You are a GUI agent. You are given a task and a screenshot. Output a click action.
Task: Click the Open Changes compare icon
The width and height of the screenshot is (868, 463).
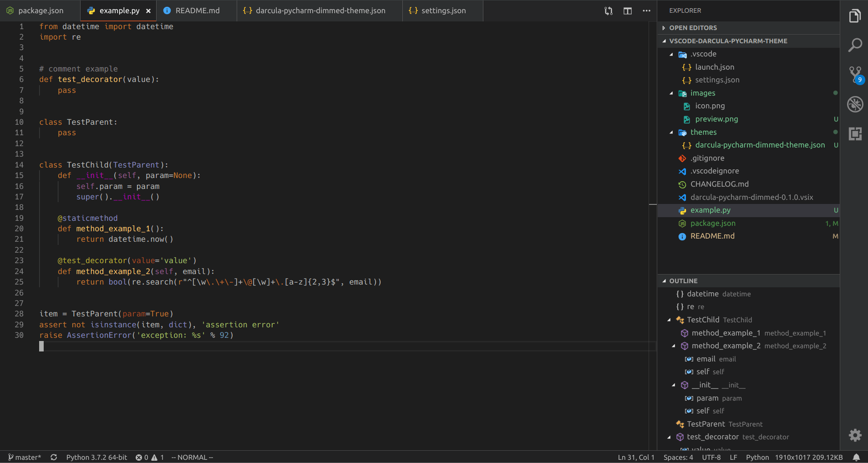tap(608, 11)
